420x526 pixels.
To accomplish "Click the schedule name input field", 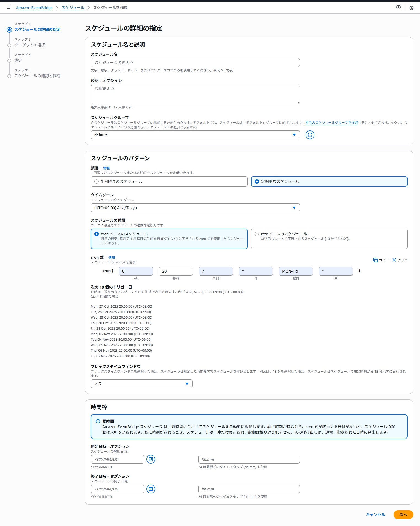I will [x=195, y=63].
